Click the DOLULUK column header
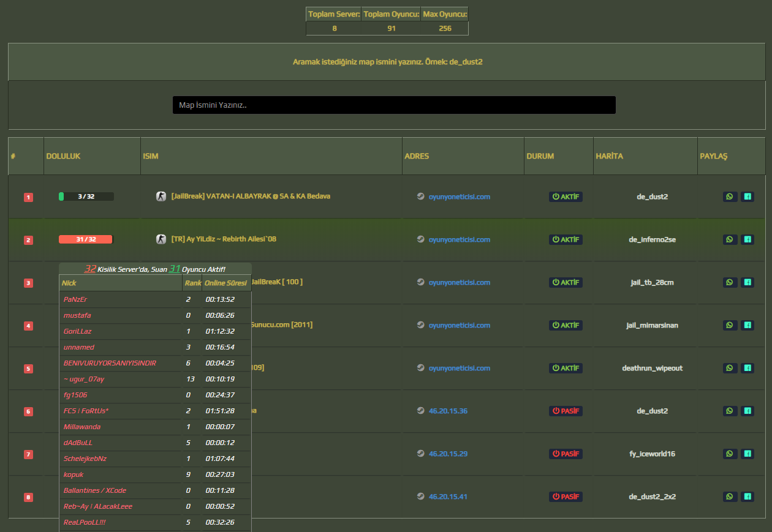The width and height of the screenshot is (772, 532). [x=63, y=156]
